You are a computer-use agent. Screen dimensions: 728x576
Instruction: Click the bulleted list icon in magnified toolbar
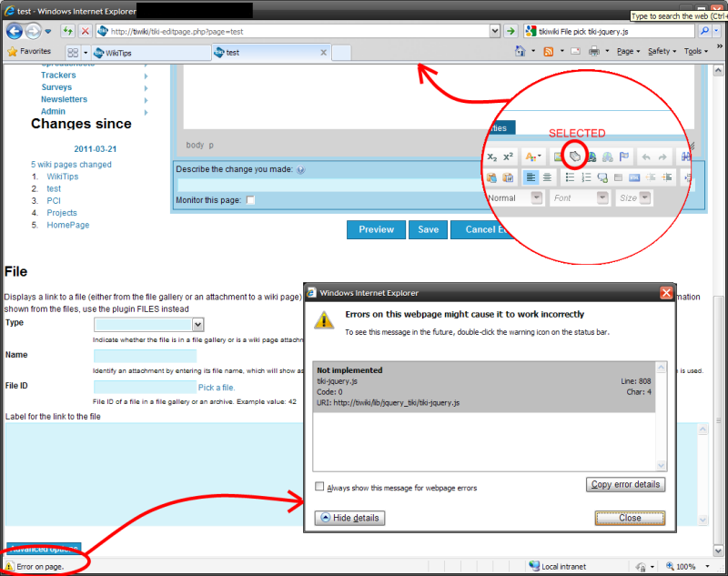point(570,177)
